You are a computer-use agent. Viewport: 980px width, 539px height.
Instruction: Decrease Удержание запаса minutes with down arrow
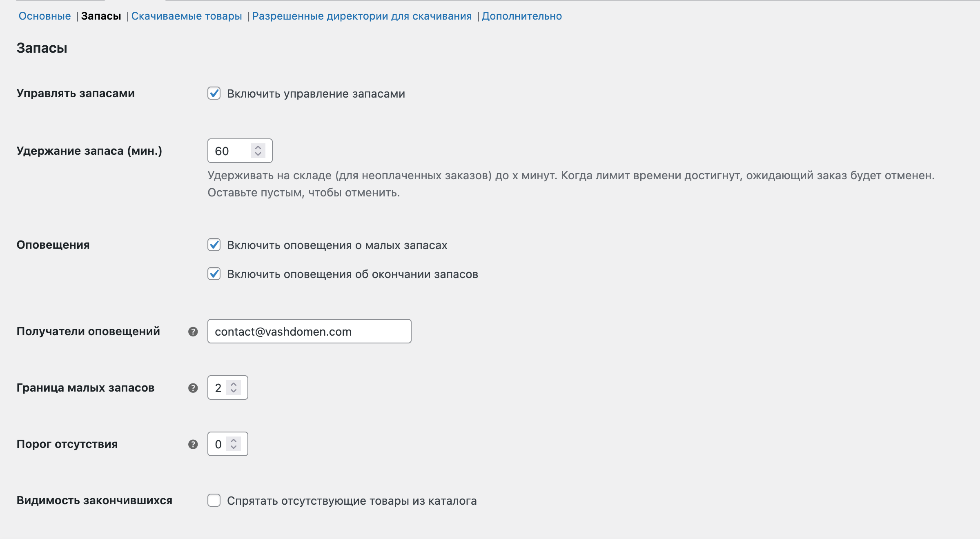click(x=258, y=154)
